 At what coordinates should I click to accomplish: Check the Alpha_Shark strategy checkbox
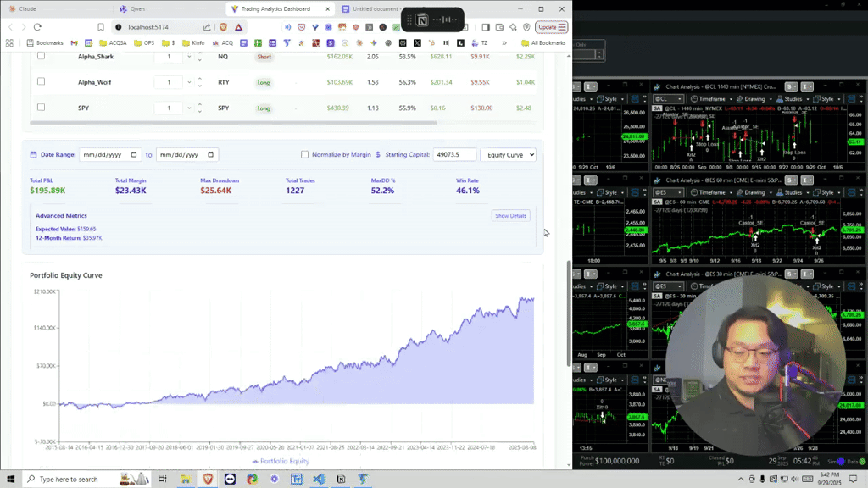[41, 56]
